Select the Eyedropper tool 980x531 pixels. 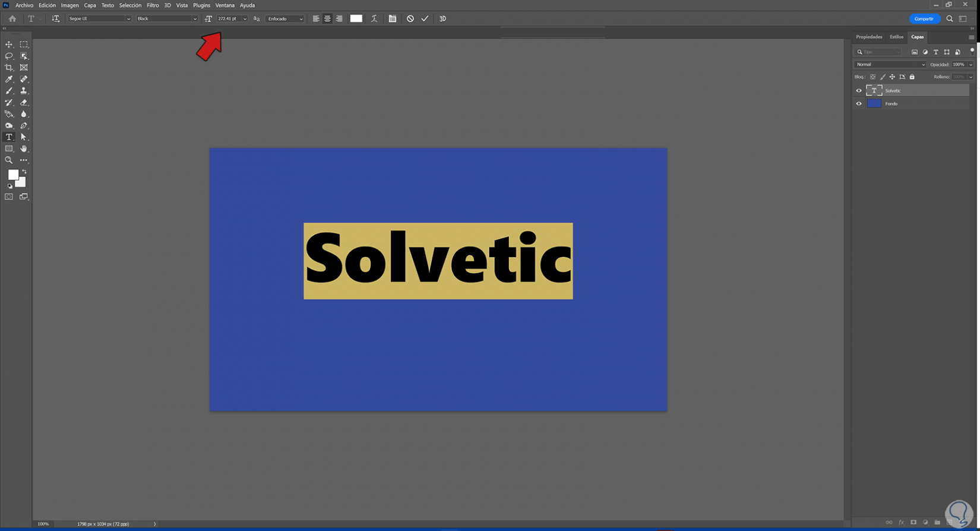[x=9, y=79]
